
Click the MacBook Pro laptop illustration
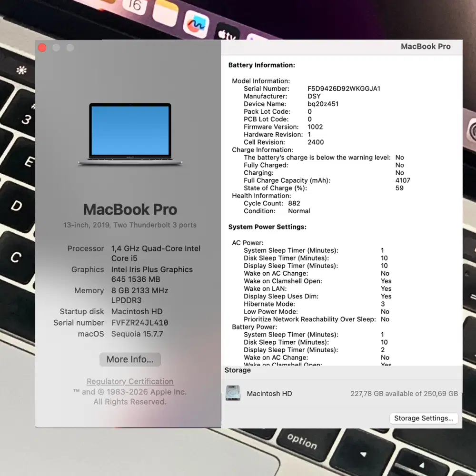[130, 134]
